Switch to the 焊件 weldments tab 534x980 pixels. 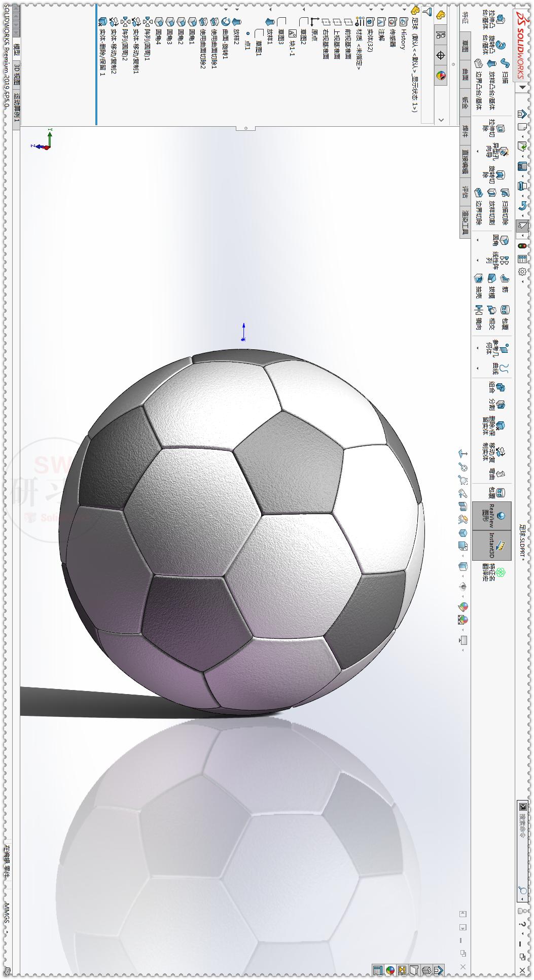465,131
